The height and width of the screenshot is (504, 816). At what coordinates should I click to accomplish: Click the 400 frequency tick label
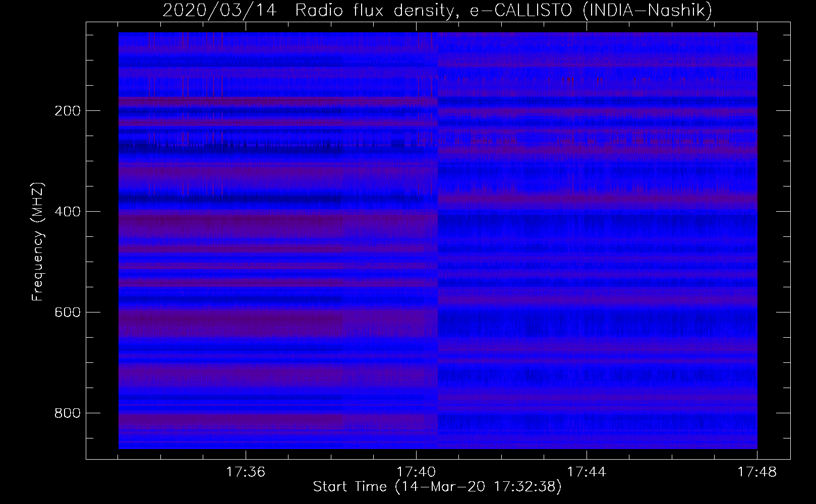click(x=67, y=212)
